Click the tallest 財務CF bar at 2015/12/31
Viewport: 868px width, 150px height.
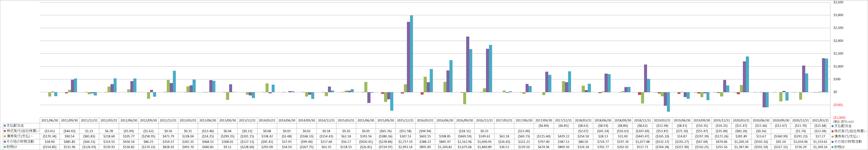coord(411,54)
